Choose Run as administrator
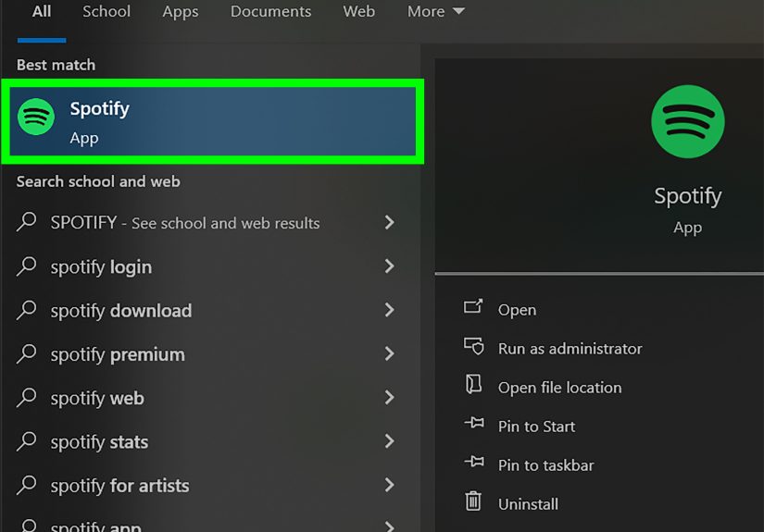The width and height of the screenshot is (764, 532). point(570,349)
